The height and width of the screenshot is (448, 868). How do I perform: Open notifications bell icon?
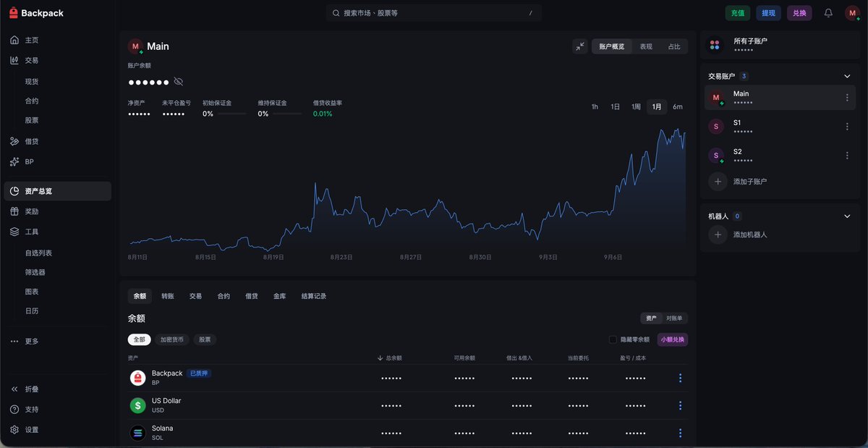click(828, 13)
